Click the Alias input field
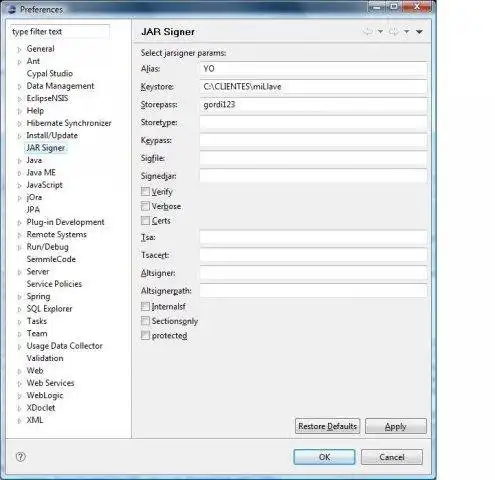 [x=313, y=69]
